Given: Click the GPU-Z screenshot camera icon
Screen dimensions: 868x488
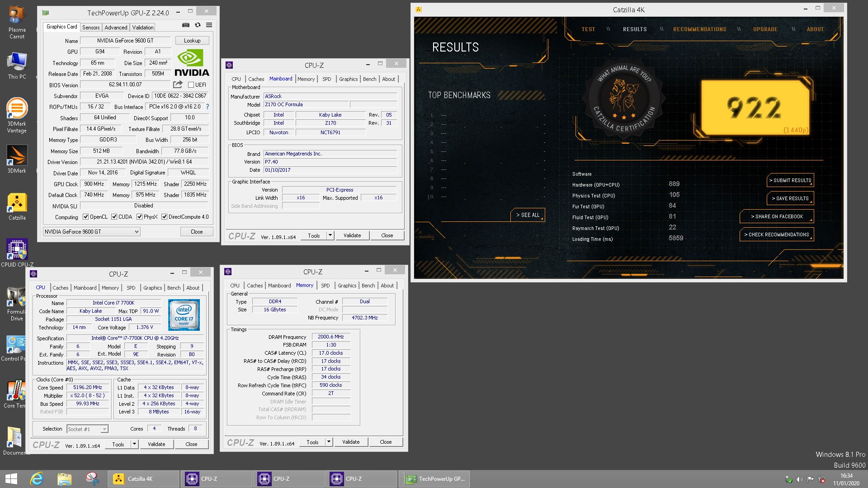Looking at the screenshot, I should click(186, 25).
